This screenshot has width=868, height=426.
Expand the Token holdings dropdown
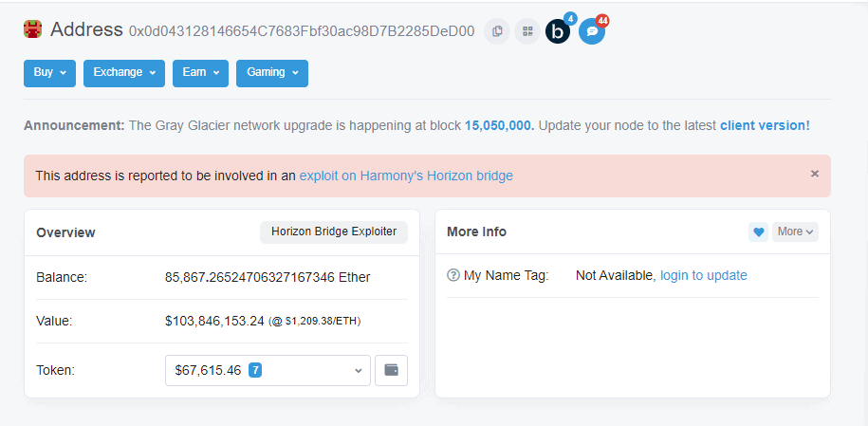click(x=267, y=370)
